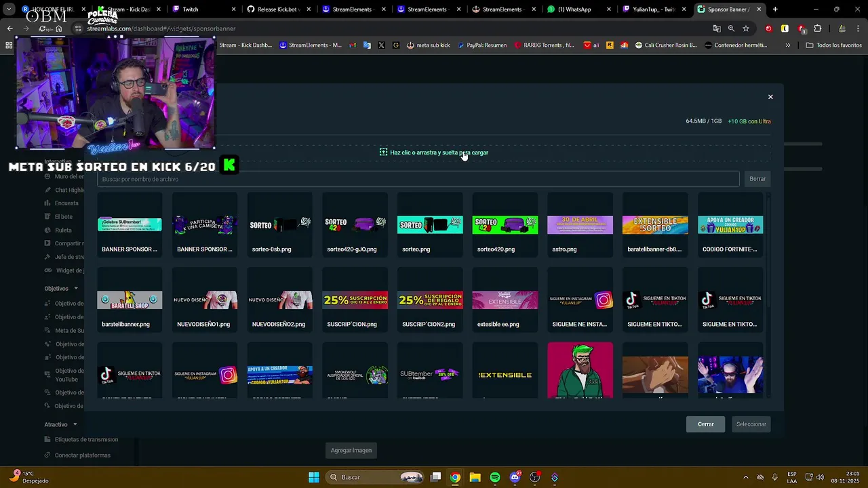Image resolution: width=868 pixels, height=488 pixels.
Task: Click the '64.5MB / 1GB' storage text
Action: [704, 121]
